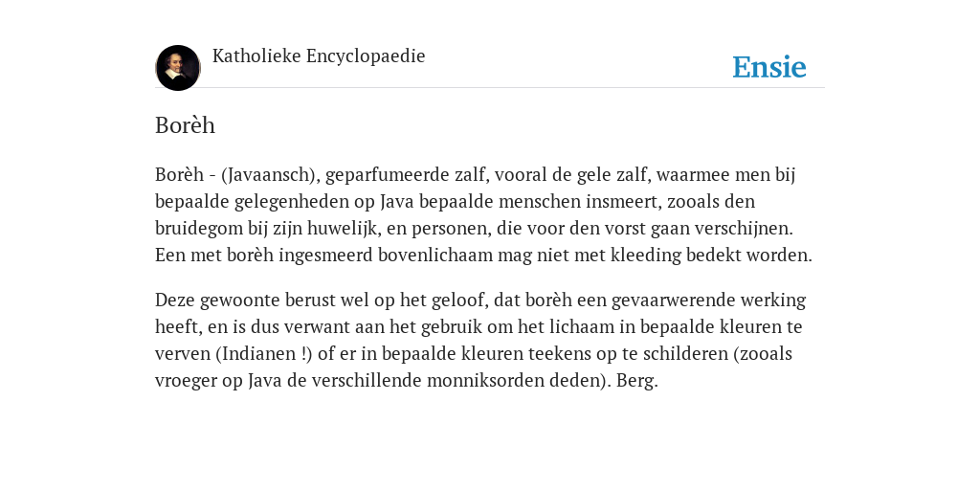
Task: Click the "(Indianen !)" text
Action: click(264, 354)
